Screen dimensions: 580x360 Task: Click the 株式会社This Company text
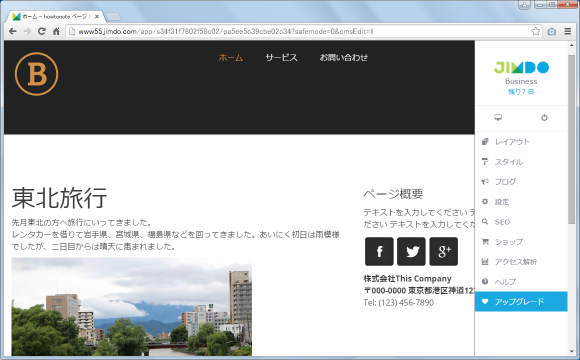[x=407, y=279]
